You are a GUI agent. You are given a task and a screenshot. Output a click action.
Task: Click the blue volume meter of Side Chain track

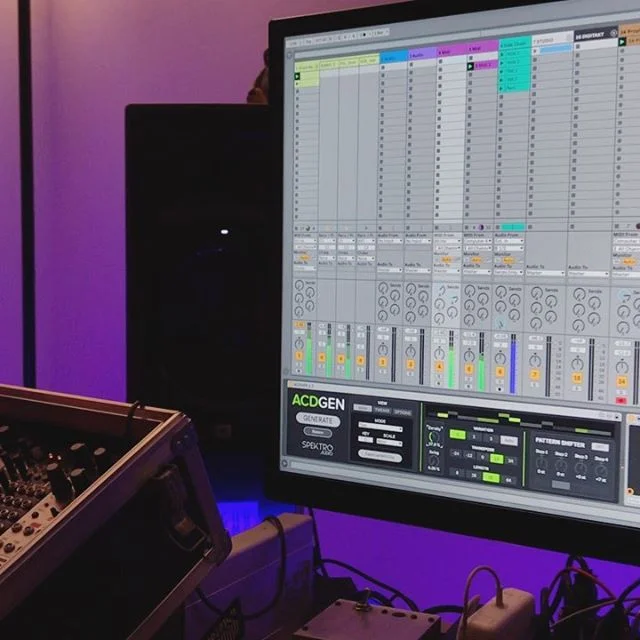pyautogui.click(x=513, y=364)
